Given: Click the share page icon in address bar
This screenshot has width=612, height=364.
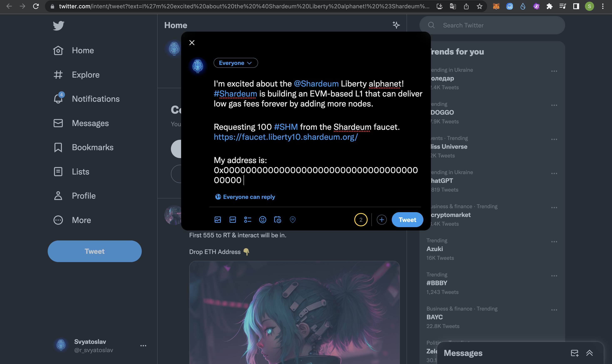Looking at the screenshot, I should pos(466,6).
